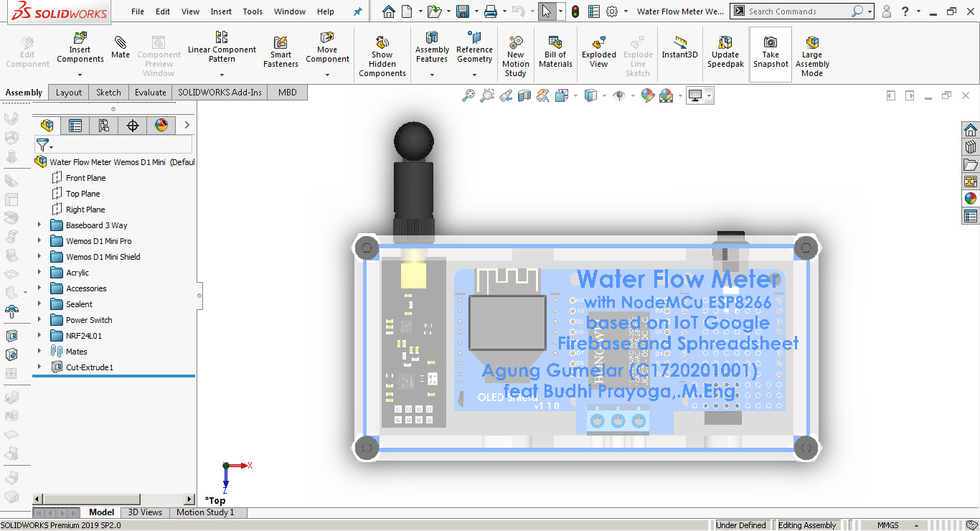Click Zoom to Fit in view toolbar
This screenshot has height=531, width=980.
pyautogui.click(x=468, y=95)
